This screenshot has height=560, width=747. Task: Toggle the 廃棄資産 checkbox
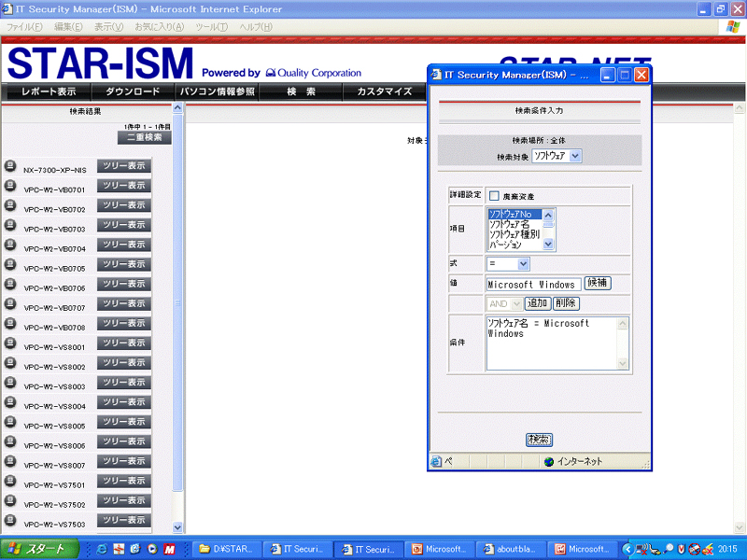[494, 196]
